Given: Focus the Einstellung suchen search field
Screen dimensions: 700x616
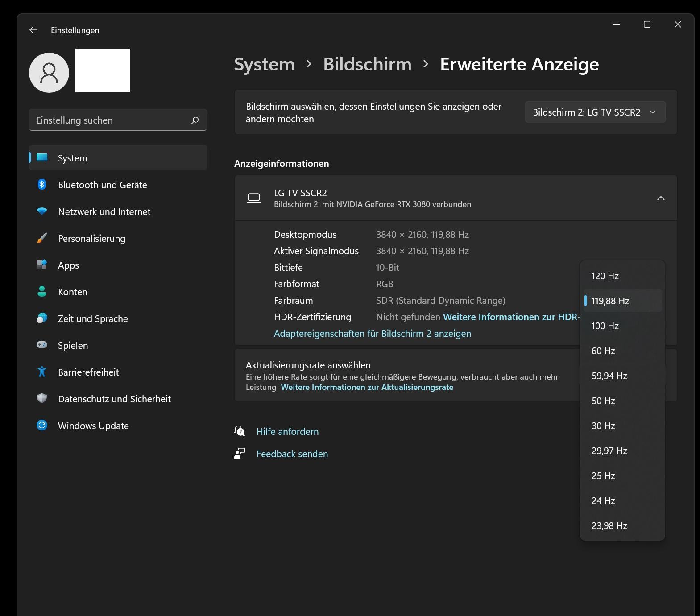Looking at the screenshot, I should pos(118,120).
